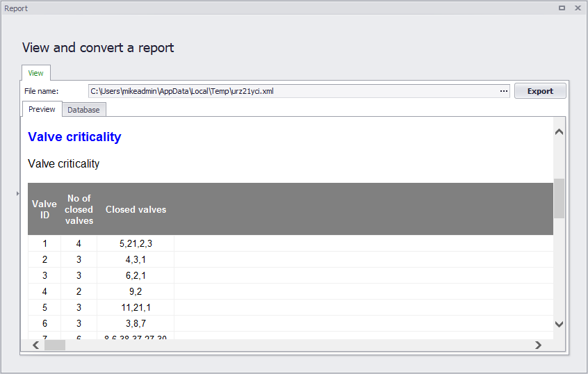The width and height of the screenshot is (588, 374).
Task: Maximize the Report window
Action: 562,8
